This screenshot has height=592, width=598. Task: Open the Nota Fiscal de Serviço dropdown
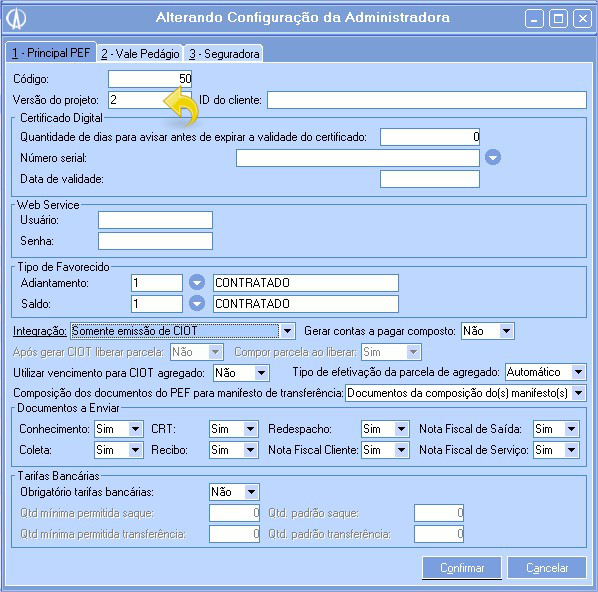point(571,450)
